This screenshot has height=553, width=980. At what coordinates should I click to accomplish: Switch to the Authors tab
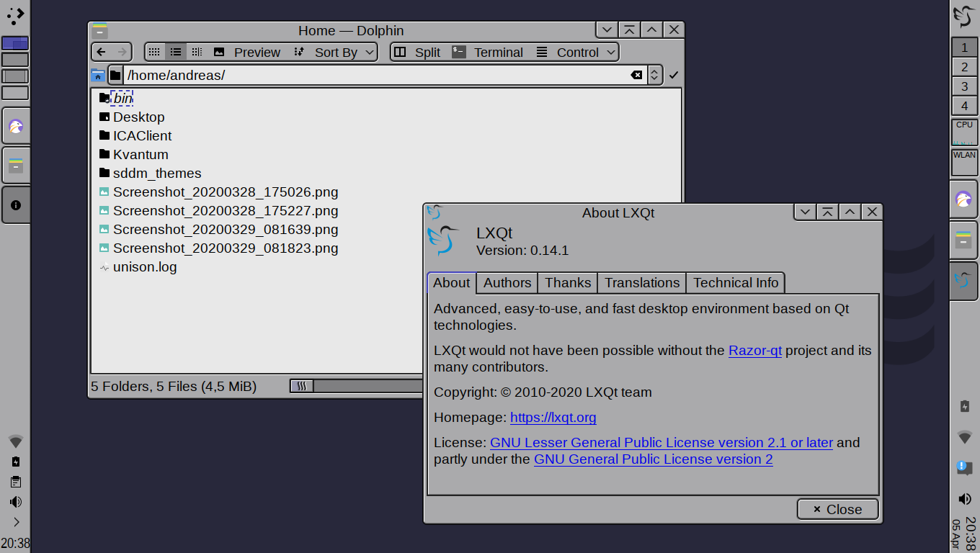507,283
